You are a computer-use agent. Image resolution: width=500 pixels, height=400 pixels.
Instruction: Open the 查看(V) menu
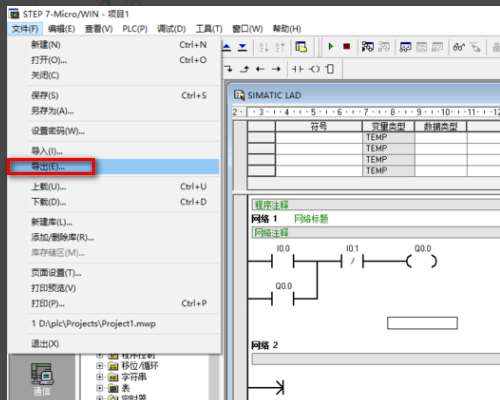click(x=99, y=29)
